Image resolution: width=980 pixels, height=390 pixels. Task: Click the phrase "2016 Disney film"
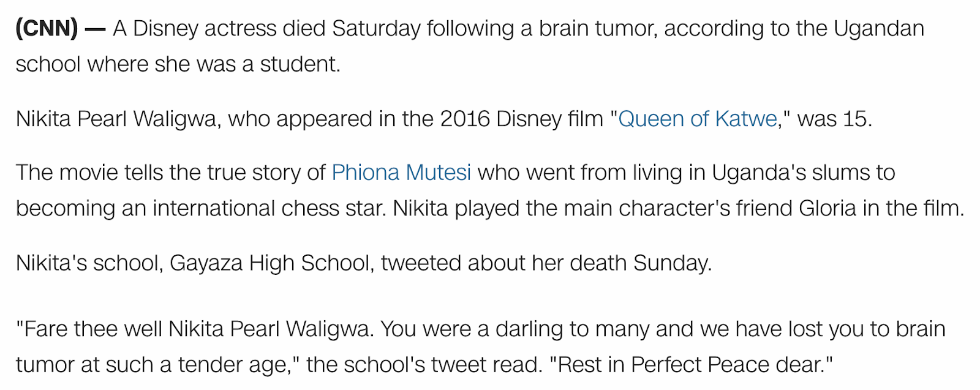click(x=522, y=119)
